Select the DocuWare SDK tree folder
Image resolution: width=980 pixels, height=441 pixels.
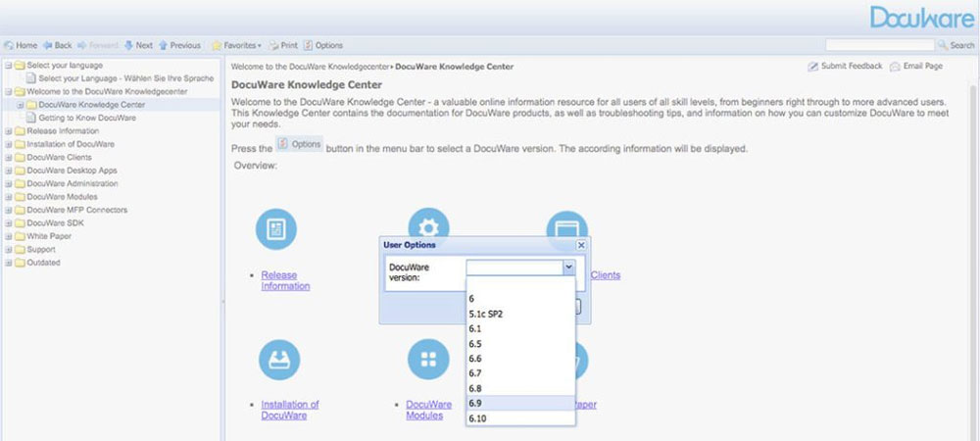point(55,223)
